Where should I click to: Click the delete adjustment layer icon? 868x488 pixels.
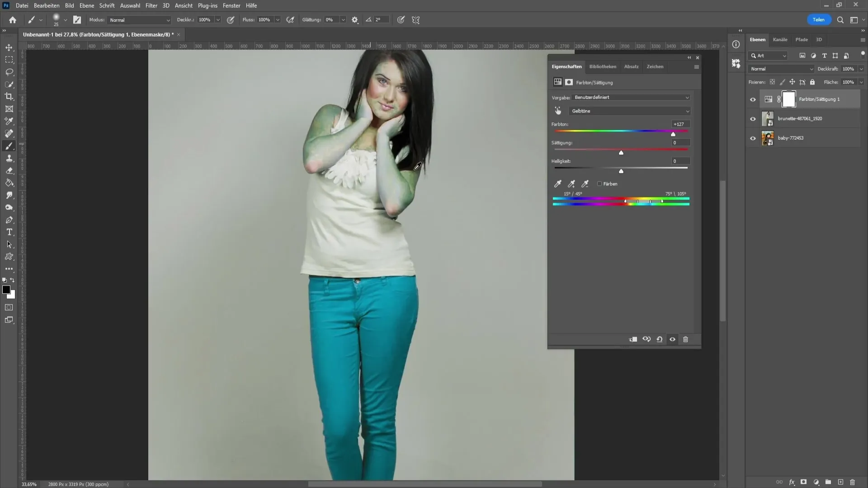coord(686,339)
